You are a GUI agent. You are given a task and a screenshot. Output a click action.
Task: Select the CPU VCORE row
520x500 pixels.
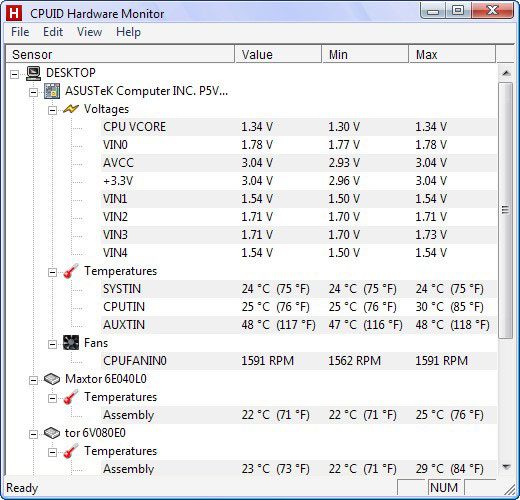tap(299, 127)
